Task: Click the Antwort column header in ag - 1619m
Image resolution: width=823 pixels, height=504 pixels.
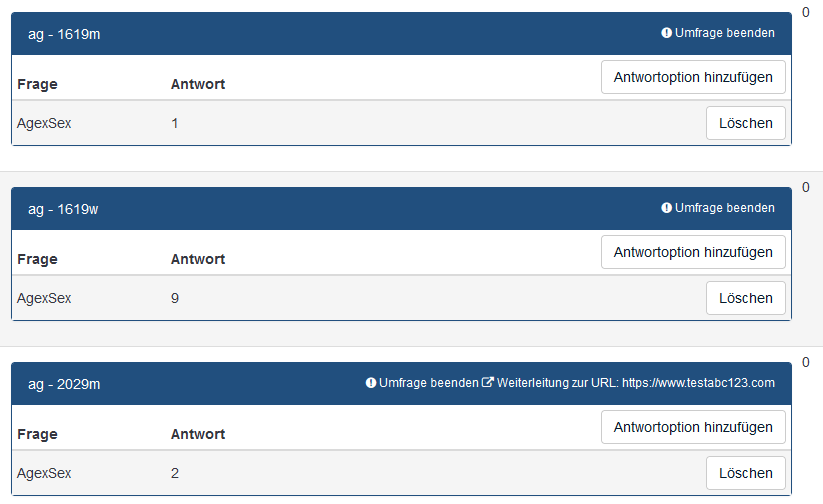Action: [x=198, y=84]
